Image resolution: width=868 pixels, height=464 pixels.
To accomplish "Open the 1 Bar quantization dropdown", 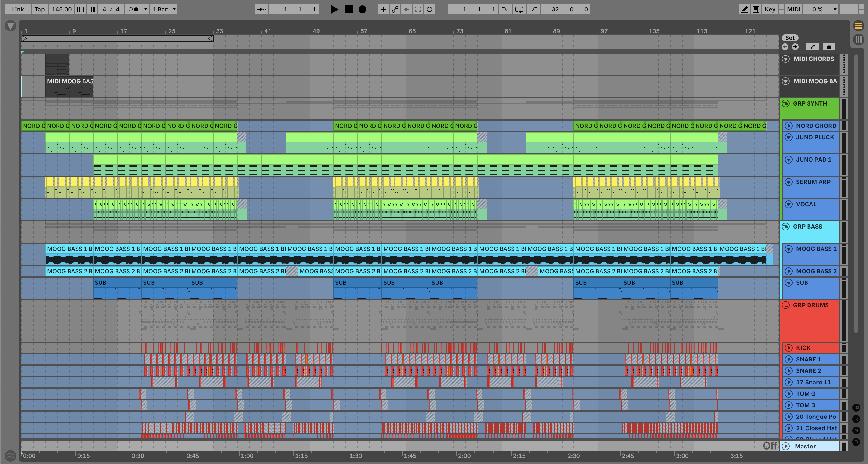I will (164, 9).
